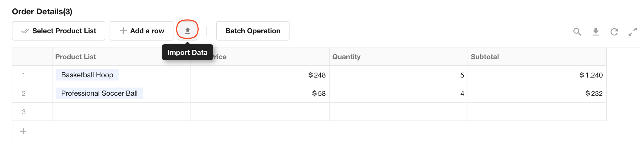Open the search icon in table toolbar
The height and width of the screenshot is (154, 644).
577,32
